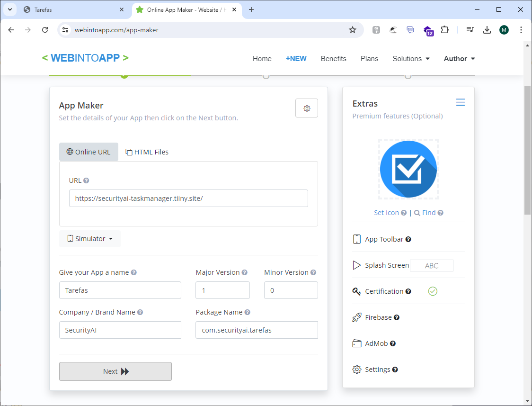The width and height of the screenshot is (532, 406).
Task: Open the Home nav item
Action: point(262,59)
